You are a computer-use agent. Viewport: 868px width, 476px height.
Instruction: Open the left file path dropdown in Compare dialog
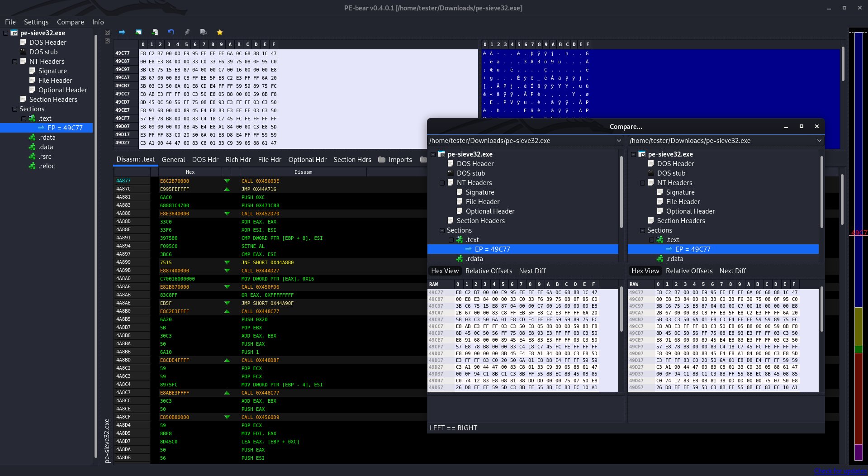point(619,141)
